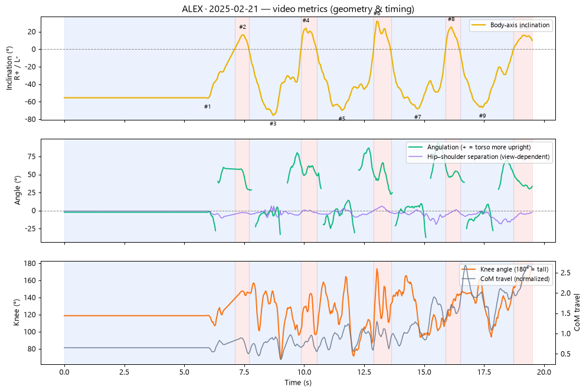Click the Body-axis inclination legend entry

[511, 25]
